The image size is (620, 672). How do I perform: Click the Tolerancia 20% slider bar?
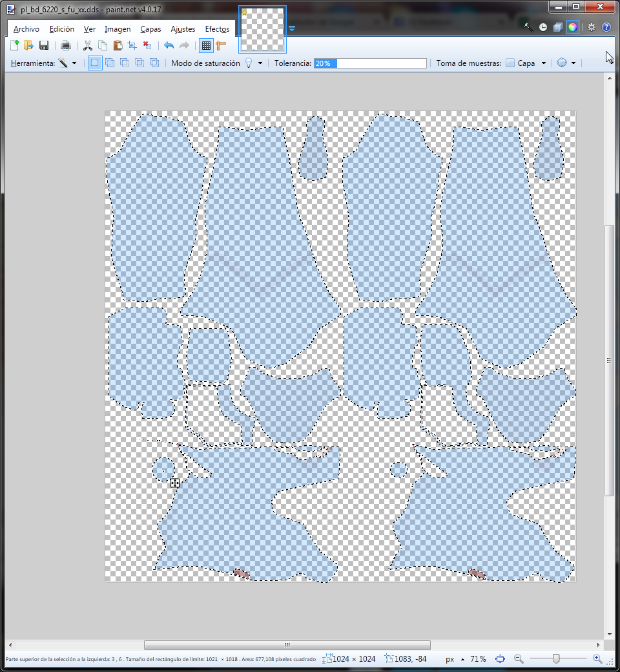click(370, 63)
